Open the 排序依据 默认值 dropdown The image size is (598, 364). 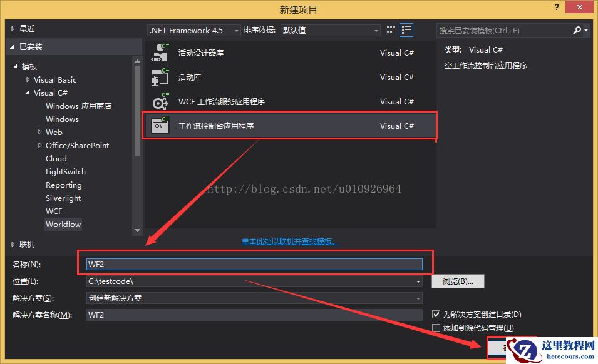coord(376,29)
